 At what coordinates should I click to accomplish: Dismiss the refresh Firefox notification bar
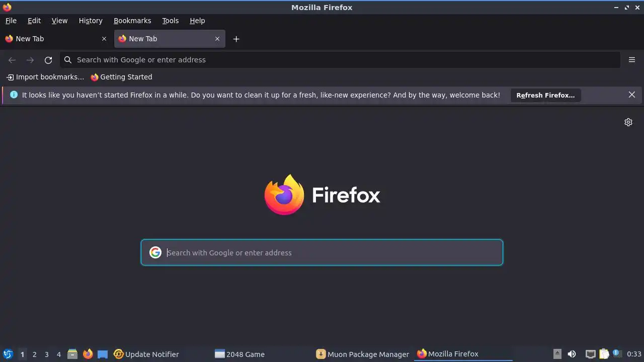pos(632,95)
